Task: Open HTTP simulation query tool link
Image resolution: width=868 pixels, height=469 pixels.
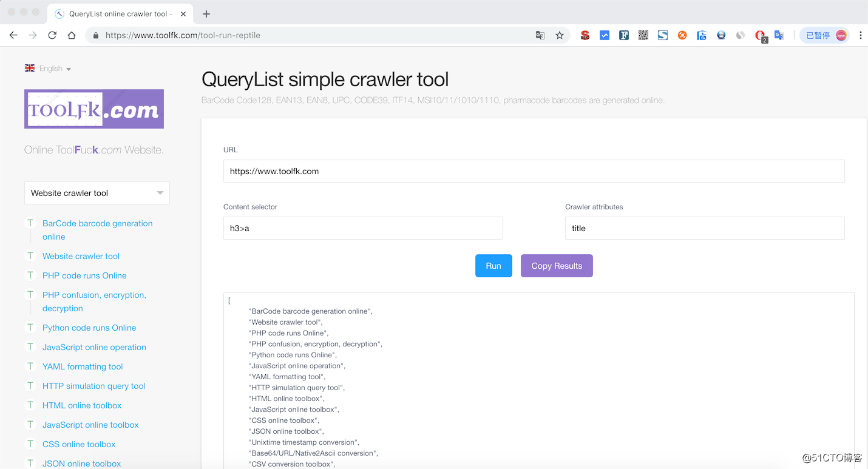Action: (x=94, y=386)
